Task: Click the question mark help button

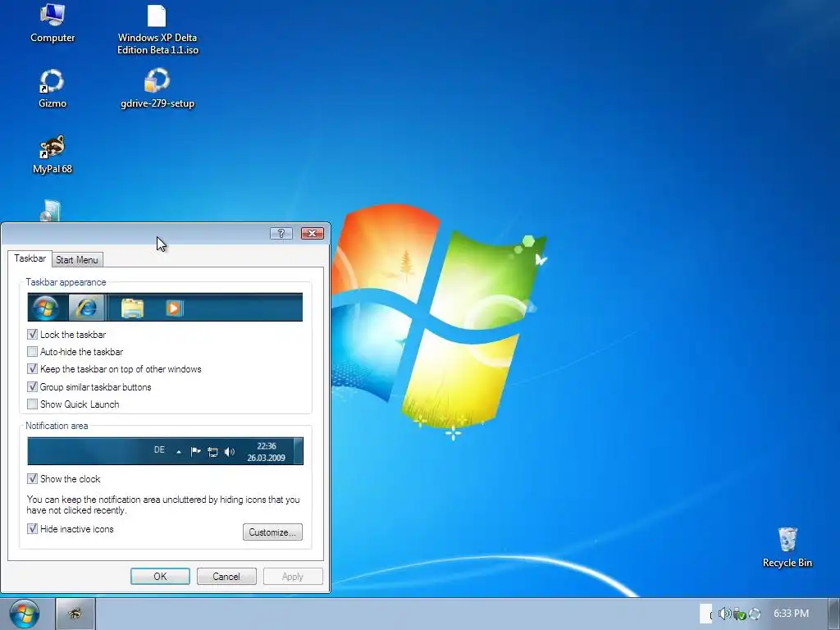Action: (281, 233)
